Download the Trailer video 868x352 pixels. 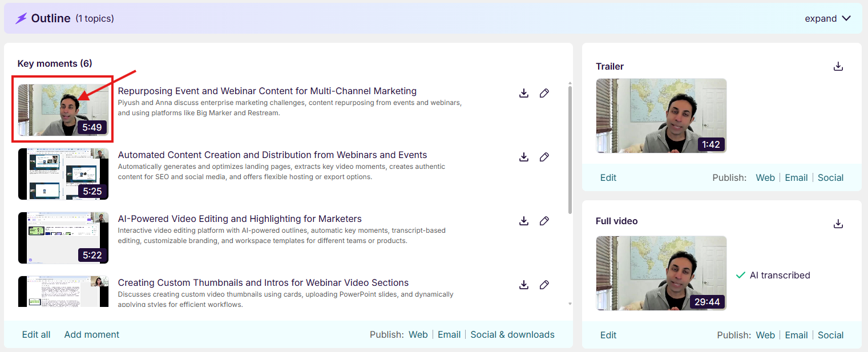pyautogui.click(x=838, y=66)
